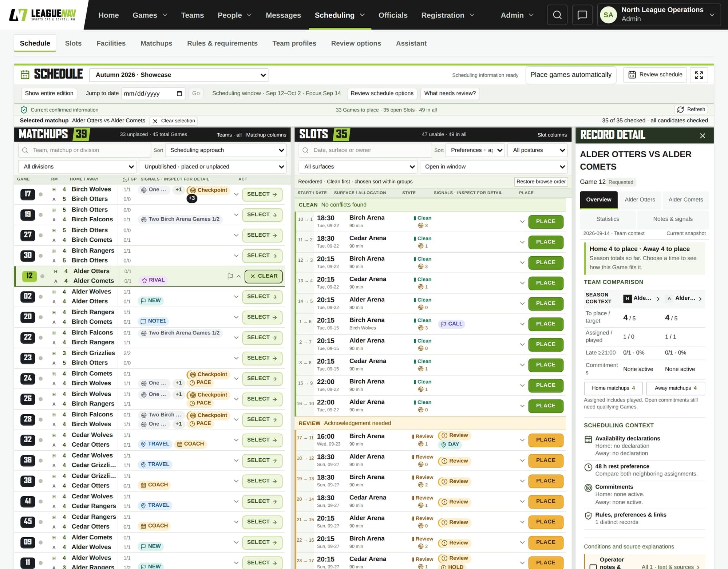Click the Refresh icon button

point(691,110)
